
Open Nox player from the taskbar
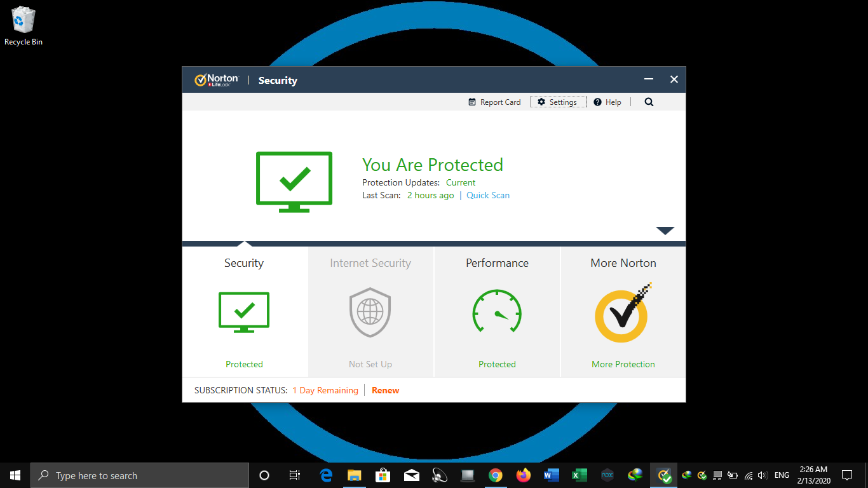click(607, 475)
